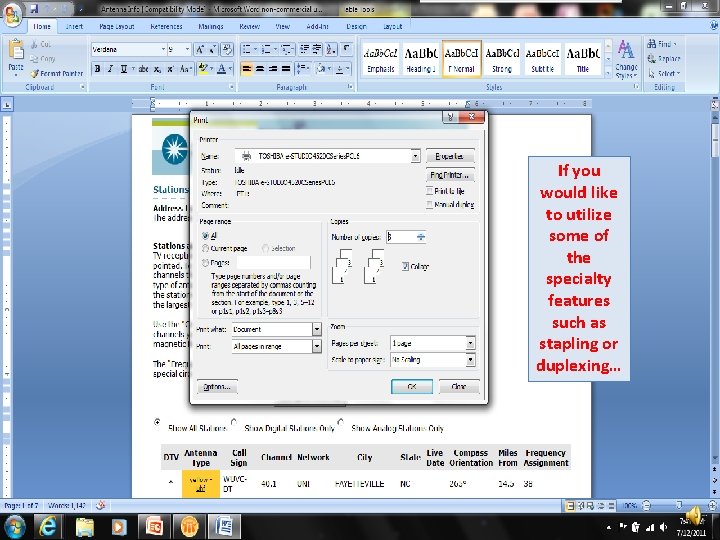
Task: Click the Align Text Left icon
Action: pyautogui.click(x=247, y=69)
